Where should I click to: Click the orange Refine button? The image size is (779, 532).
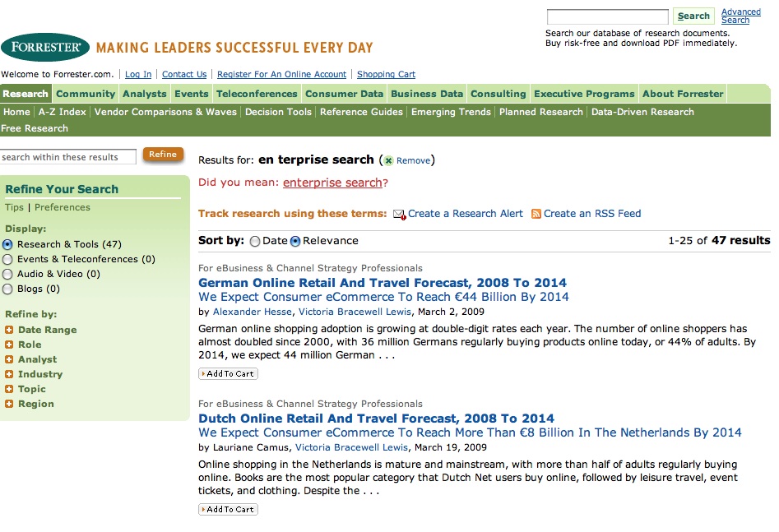pos(163,155)
